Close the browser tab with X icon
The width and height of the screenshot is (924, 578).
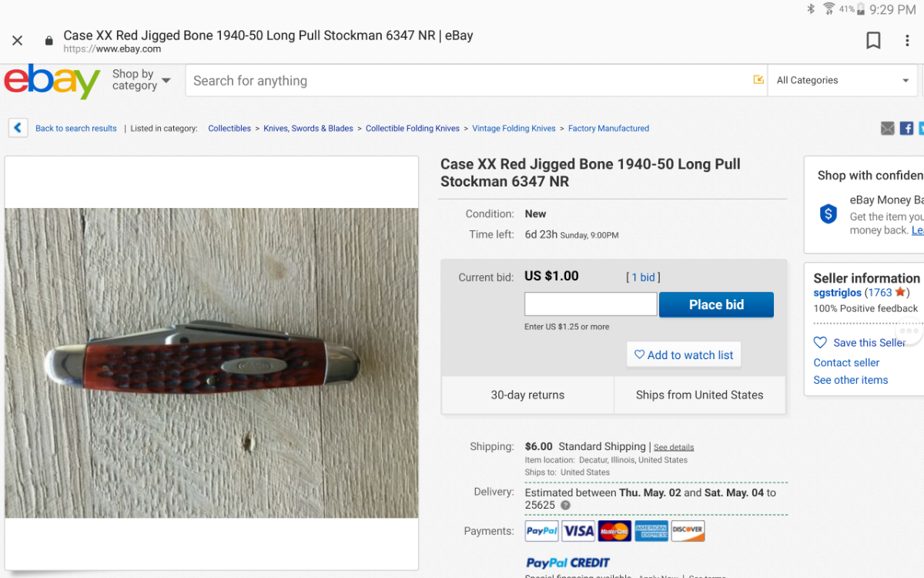(x=18, y=41)
